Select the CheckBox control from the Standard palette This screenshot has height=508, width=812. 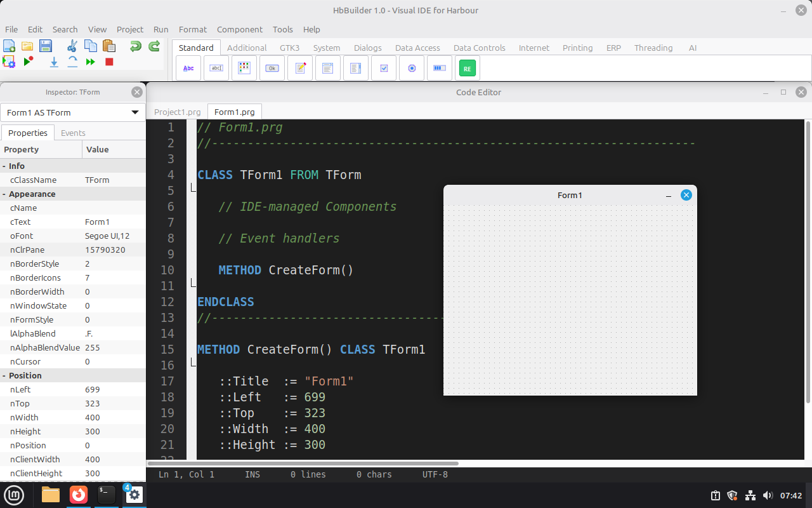(x=384, y=68)
